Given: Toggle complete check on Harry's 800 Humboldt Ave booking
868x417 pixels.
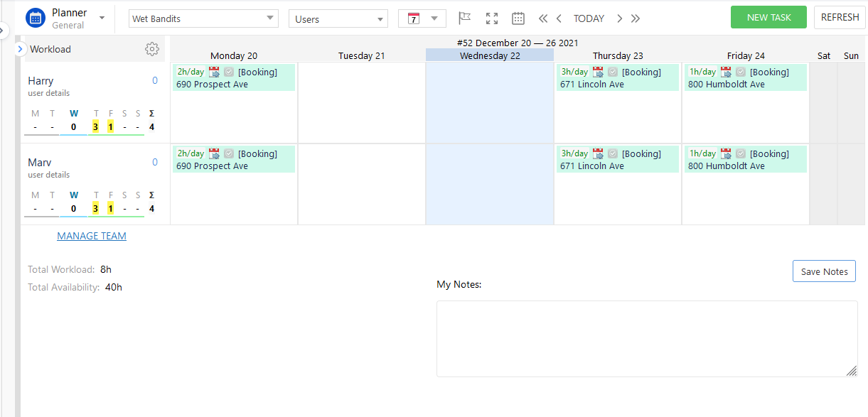Looking at the screenshot, I should (x=741, y=72).
